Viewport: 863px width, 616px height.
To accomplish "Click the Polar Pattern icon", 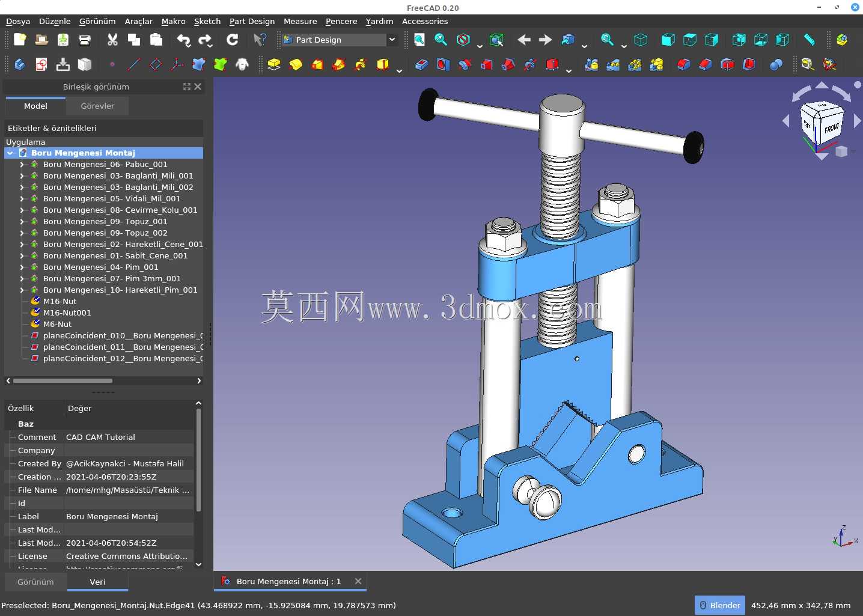I will (x=635, y=64).
